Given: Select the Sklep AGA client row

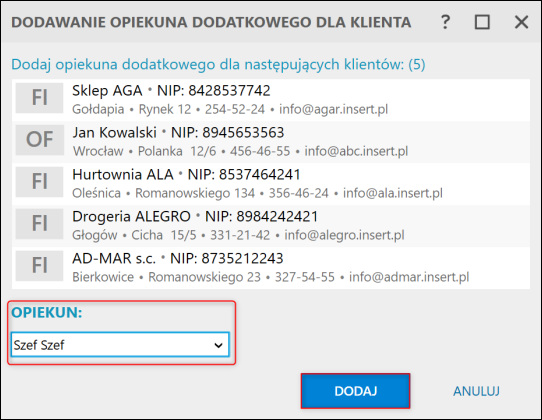Looking at the screenshot, I should (271, 100).
